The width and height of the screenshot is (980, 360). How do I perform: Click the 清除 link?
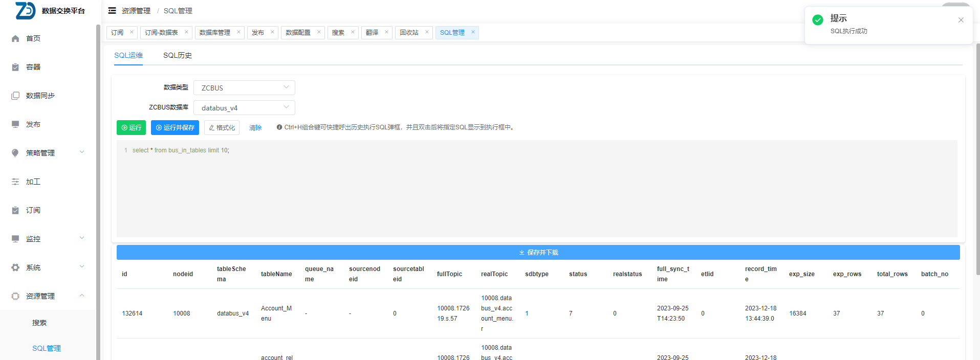(255, 128)
